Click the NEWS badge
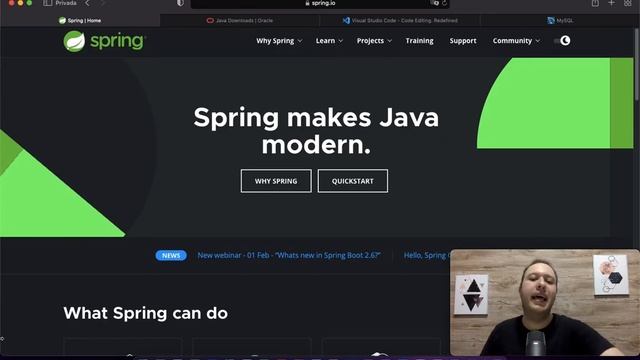This screenshot has width=640, height=360. [171, 256]
